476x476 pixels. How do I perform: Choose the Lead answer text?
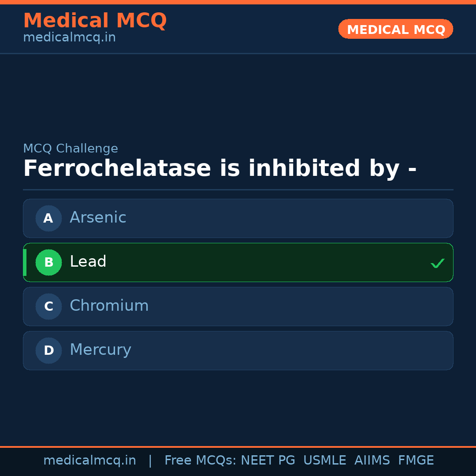(x=88, y=262)
